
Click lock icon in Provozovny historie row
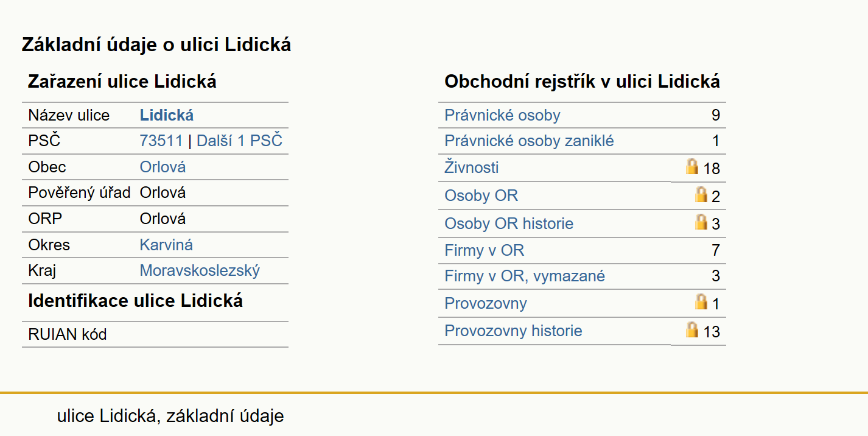(x=692, y=329)
